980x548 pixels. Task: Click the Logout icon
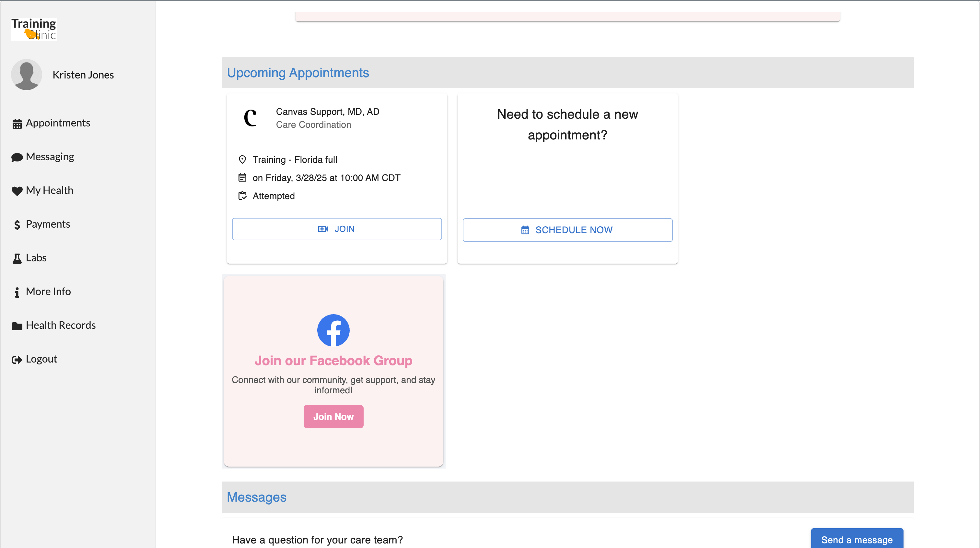point(17,359)
